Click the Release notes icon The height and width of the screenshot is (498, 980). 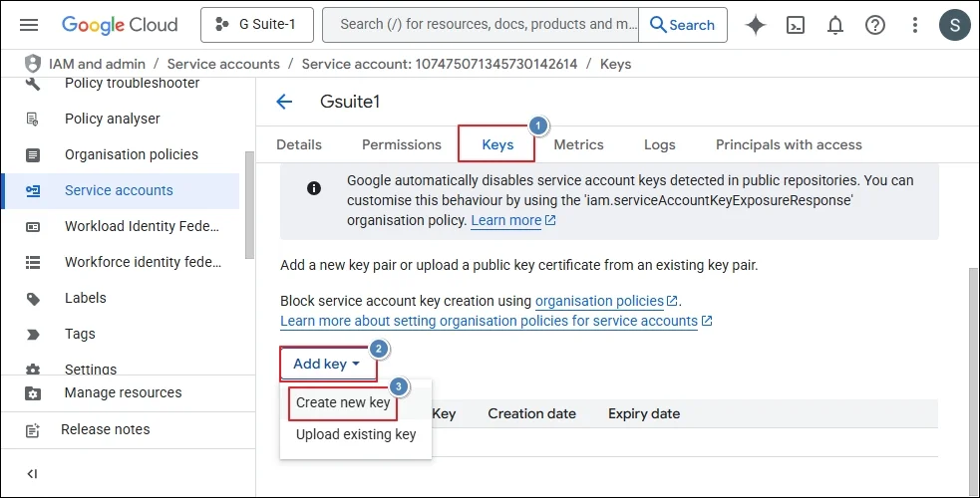[x=33, y=430]
